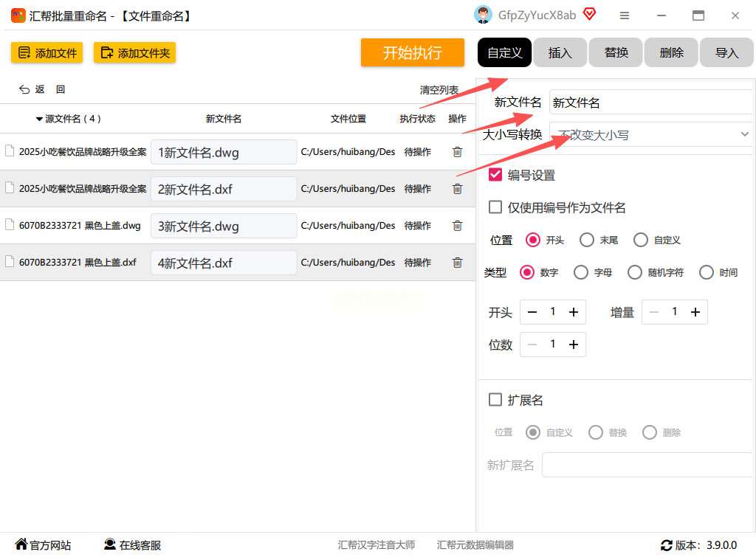756x557 pixels.
Task: Click the file icon beside 1新文件名.dwg row
Action: click(x=9, y=151)
